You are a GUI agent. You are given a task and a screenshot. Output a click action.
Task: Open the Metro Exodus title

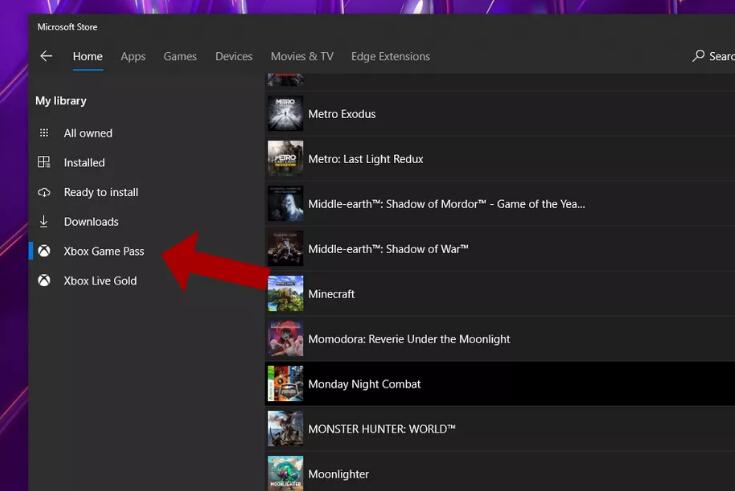[342, 114]
